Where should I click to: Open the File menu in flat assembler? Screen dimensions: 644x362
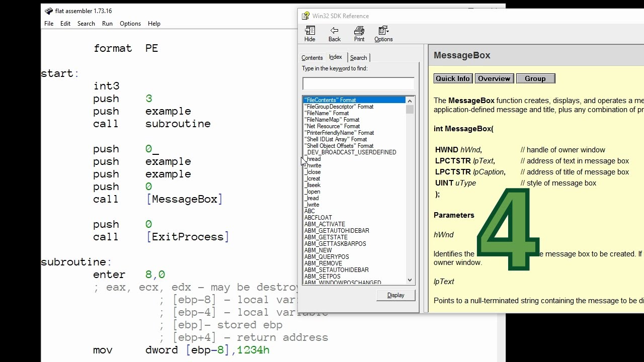(x=49, y=24)
